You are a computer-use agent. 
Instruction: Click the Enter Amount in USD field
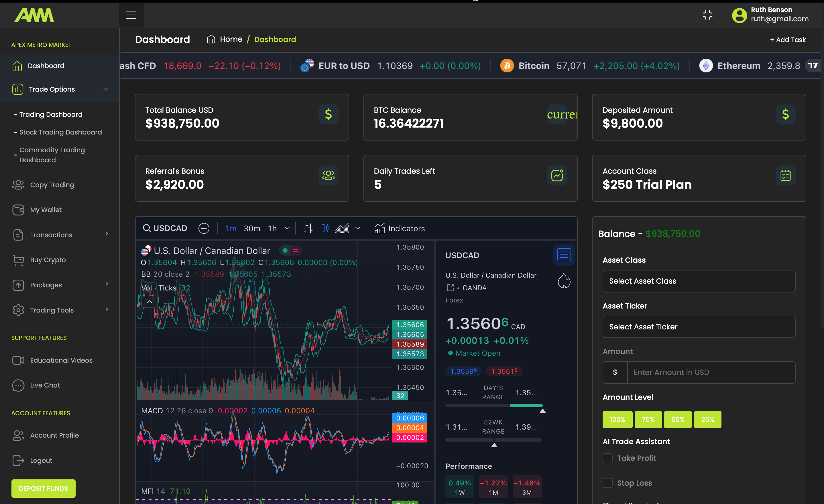tap(711, 372)
